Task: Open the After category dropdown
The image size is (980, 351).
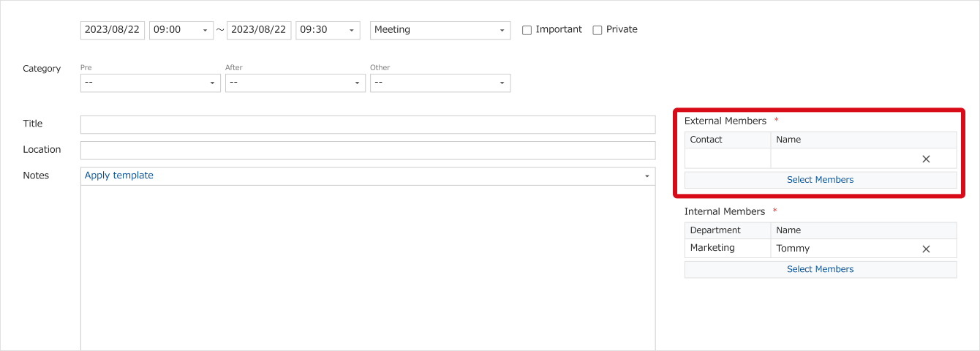Action: (x=295, y=83)
